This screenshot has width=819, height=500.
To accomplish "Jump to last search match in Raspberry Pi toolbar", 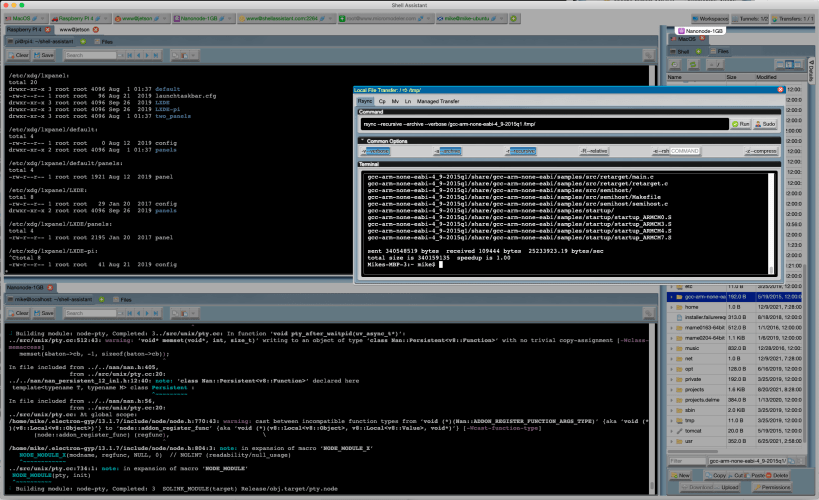I will pyautogui.click(x=156, y=55).
